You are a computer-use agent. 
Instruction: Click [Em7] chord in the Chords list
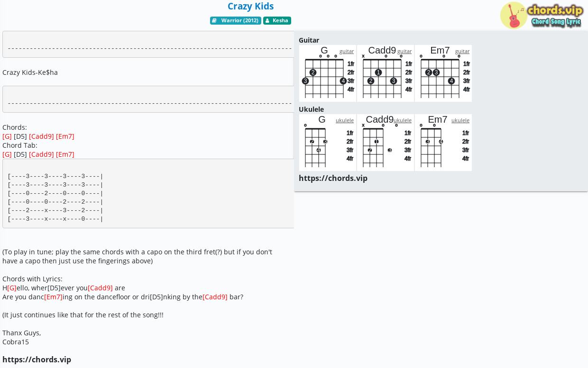pyautogui.click(x=65, y=136)
